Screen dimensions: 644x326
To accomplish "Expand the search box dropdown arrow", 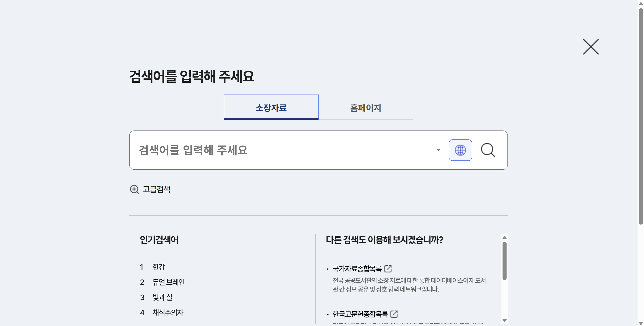I will (438, 150).
